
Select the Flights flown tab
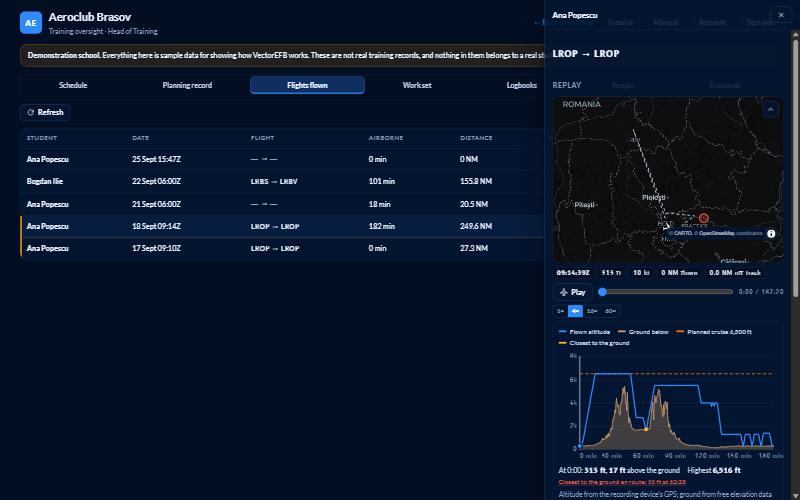point(307,85)
